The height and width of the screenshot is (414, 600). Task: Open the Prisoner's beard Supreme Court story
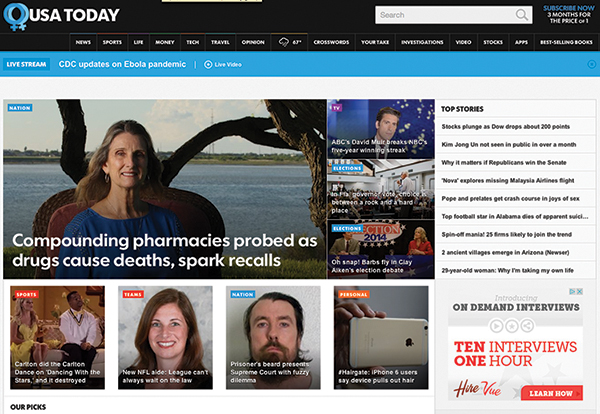pos(273,337)
